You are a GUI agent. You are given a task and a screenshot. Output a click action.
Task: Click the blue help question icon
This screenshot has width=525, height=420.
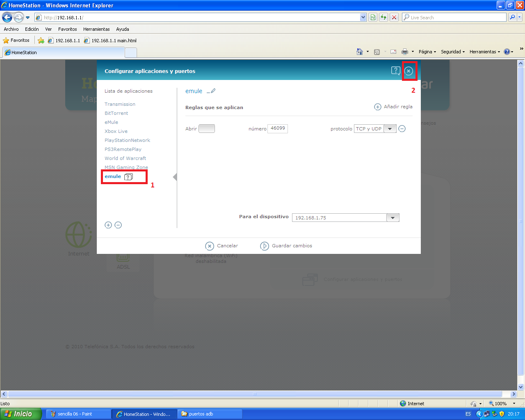point(507,52)
